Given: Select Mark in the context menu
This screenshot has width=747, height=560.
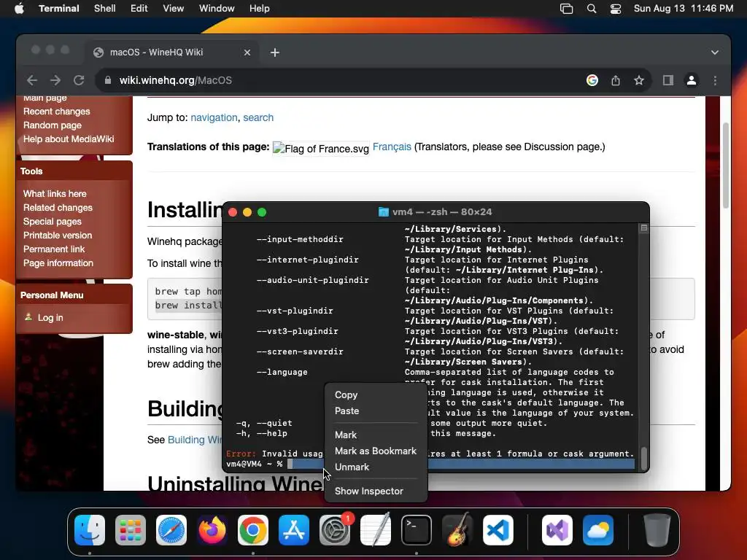Looking at the screenshot, I should (x=376, y=435).
